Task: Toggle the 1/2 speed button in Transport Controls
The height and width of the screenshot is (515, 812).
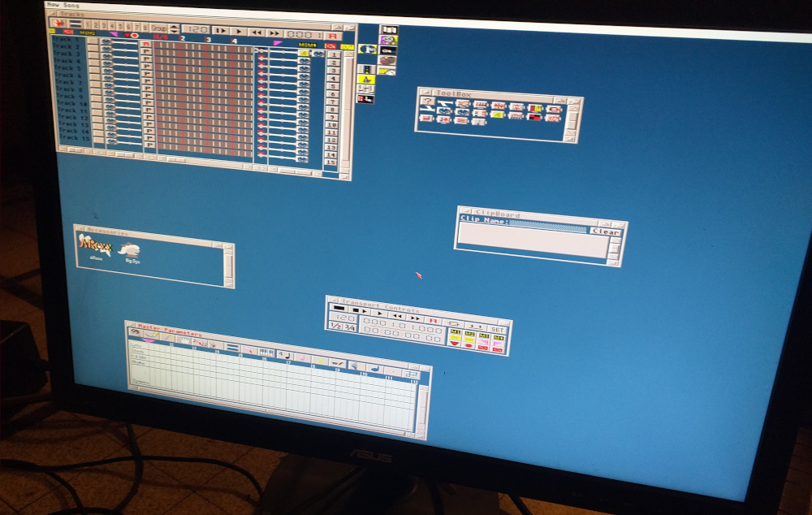Action: tap(336, 326)
